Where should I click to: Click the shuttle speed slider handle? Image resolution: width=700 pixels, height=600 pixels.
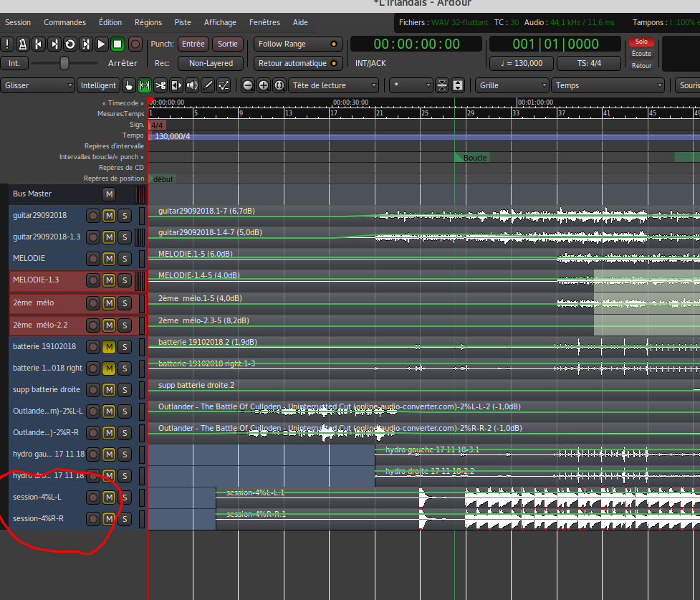click(x=64, y=63)
